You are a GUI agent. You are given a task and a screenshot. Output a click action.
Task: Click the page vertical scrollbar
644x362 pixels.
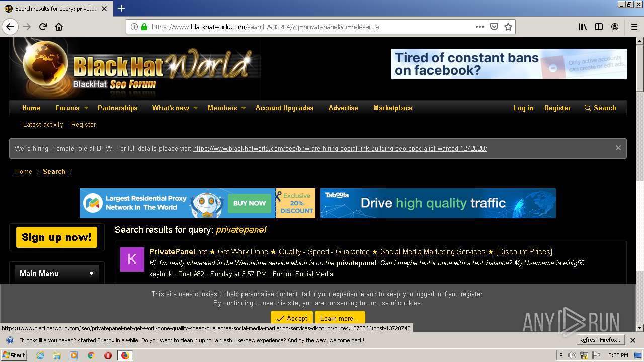point(640,184)
